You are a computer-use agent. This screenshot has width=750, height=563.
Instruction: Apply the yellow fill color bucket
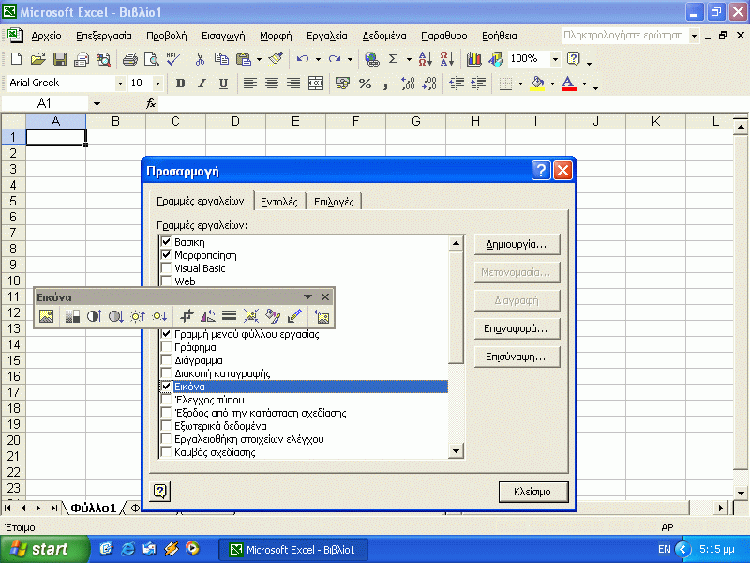[538, 84]
